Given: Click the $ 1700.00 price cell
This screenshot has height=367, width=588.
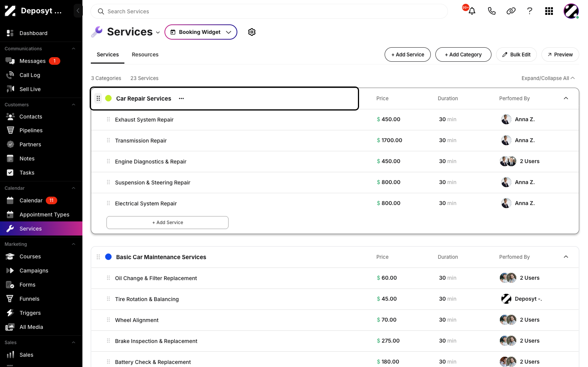Looking at the screenshot, I should 390,140.
